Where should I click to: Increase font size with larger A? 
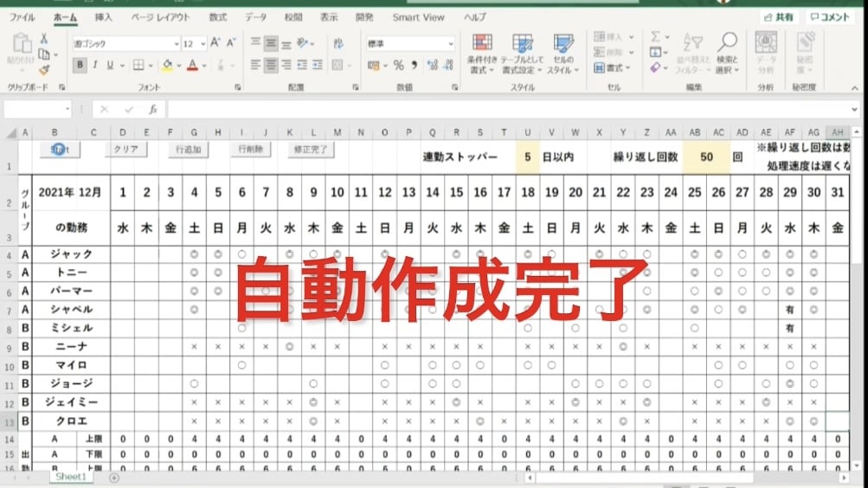tap(215, 43)
